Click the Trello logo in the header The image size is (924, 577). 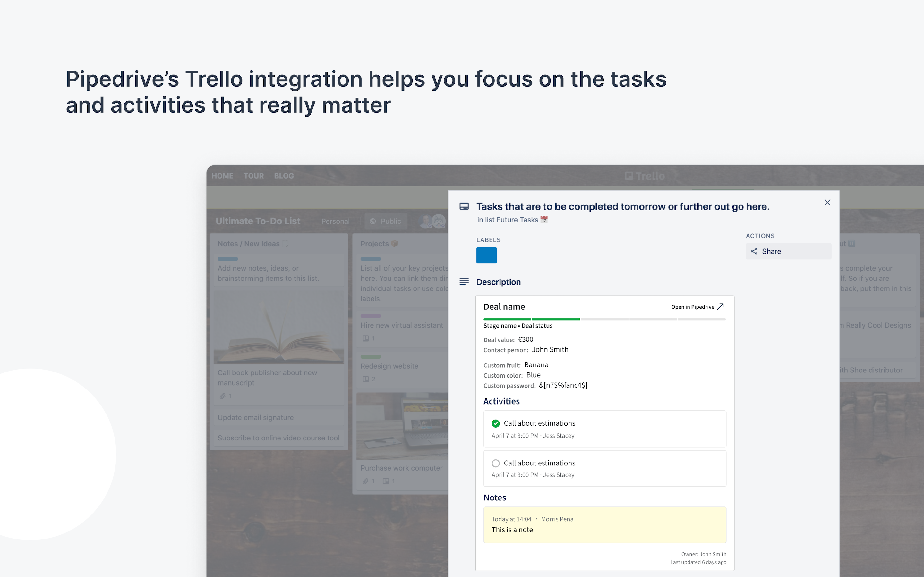click(x=645, y=176)
